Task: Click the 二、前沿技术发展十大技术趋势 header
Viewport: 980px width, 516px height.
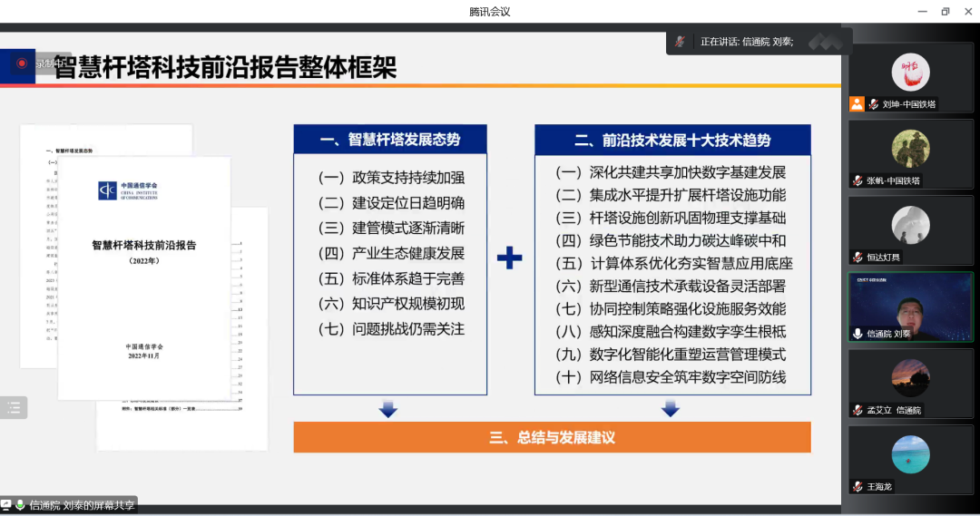Action: click(x=672, y=140)
